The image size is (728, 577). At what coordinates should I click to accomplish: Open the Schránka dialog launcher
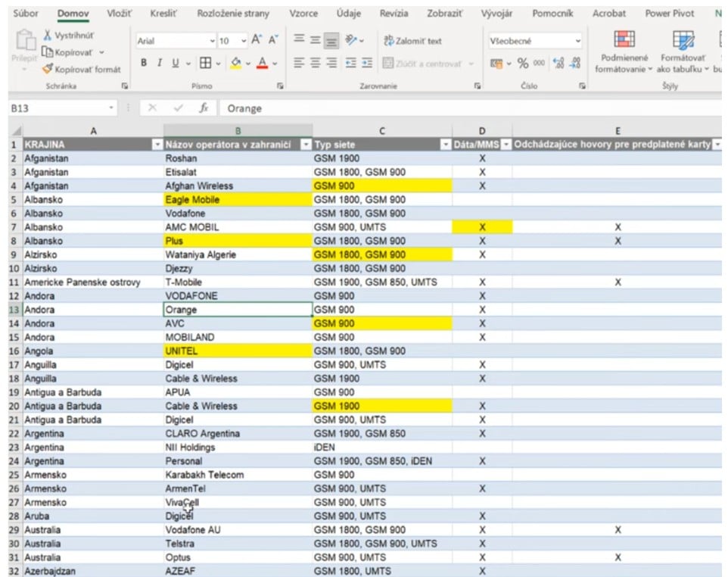pos(124,86)
